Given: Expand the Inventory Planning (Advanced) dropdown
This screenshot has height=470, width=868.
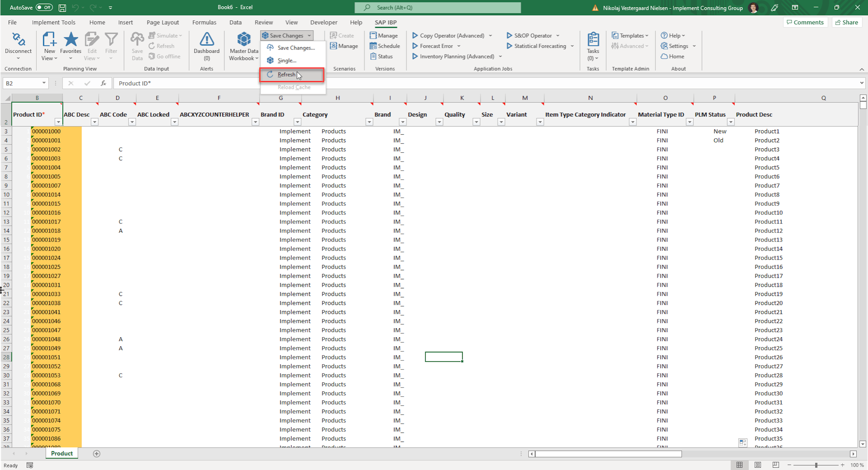Looking at the screenshot, I should click(x=500, y=56).
